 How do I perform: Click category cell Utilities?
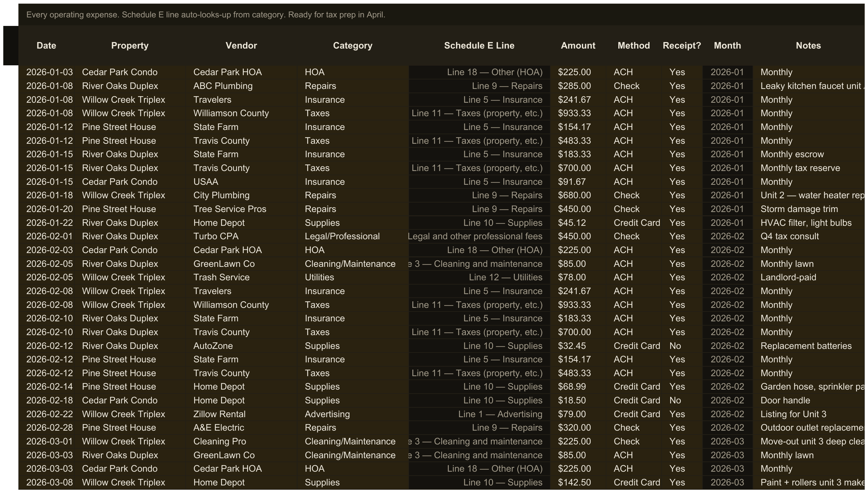(x=353, y=277)
